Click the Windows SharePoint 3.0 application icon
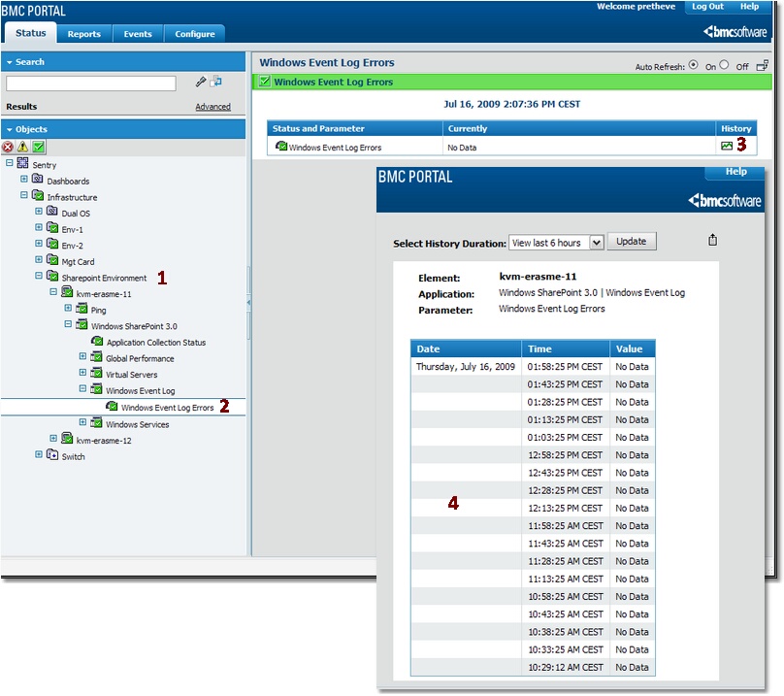 pos(82,324)
